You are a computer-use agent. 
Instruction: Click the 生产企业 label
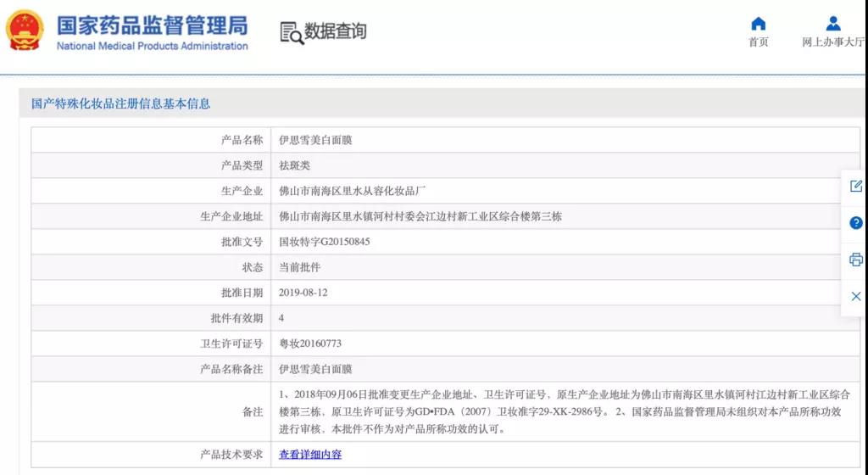click(x=242, y=191)
